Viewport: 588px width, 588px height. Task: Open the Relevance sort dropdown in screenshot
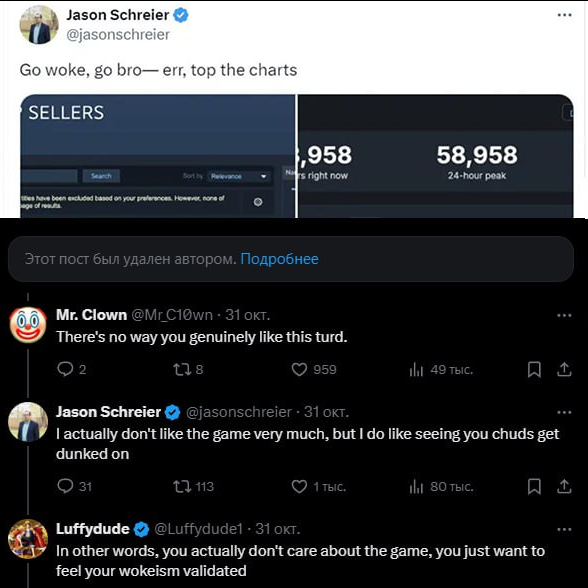238,176
